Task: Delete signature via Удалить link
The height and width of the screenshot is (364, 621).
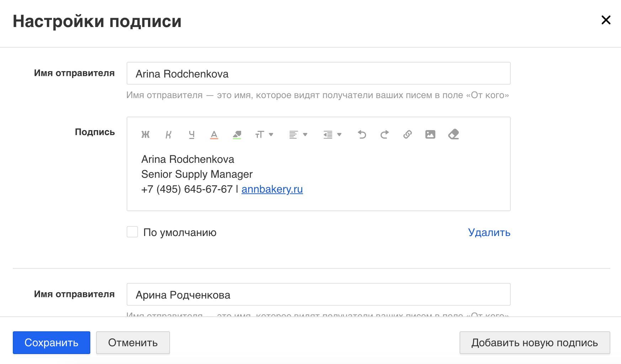Action: 489,232
